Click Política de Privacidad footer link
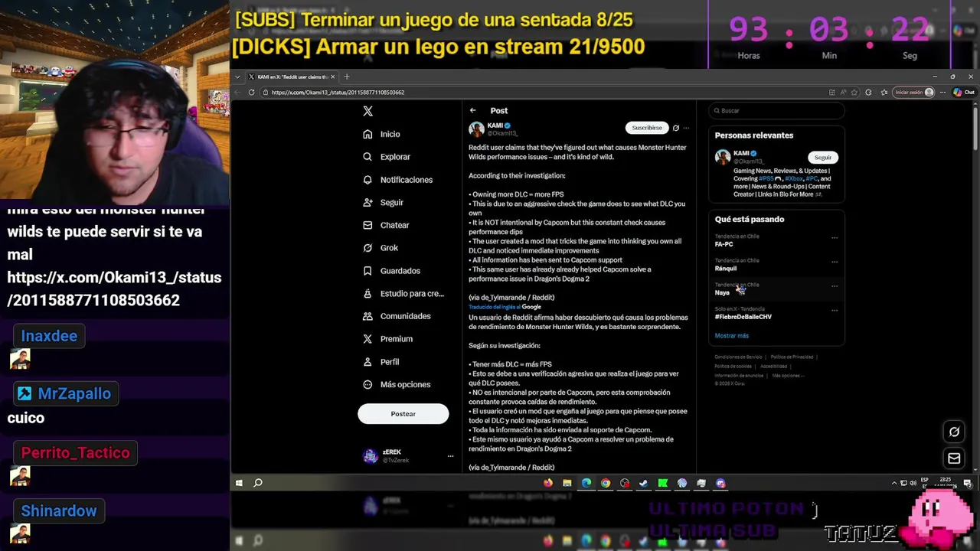 (792, 357)
